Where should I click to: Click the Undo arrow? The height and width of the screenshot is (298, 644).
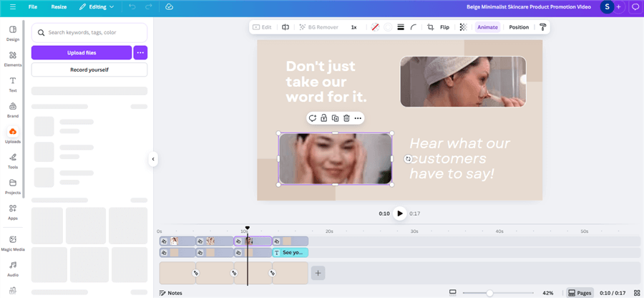[132, 7]
